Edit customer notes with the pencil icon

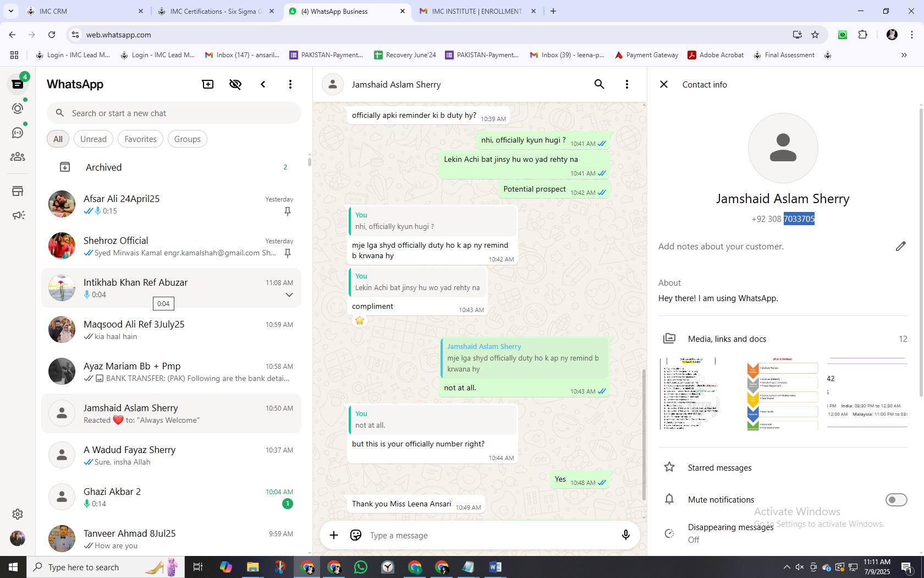point(900,246)
